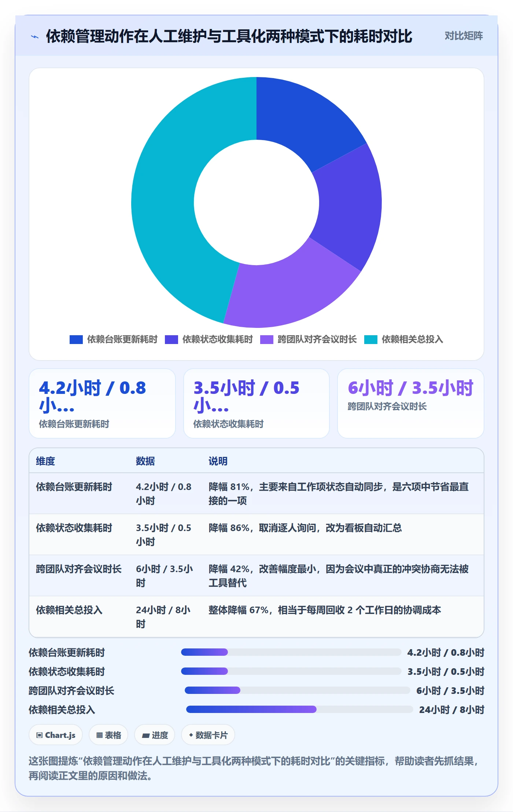This screenshot has height=812, width=513.
Task: Click the 跨团队对齐会议时长 progress bar
Action: (298, 690)
